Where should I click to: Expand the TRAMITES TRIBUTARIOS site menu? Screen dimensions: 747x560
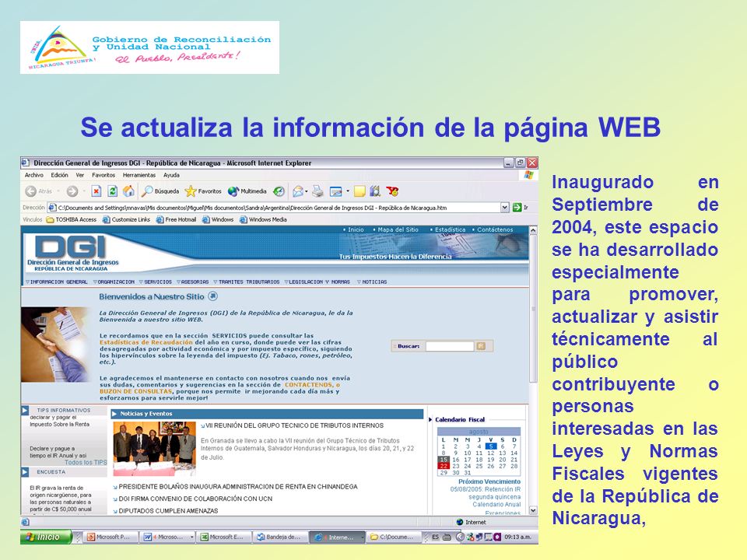point(247,282)
